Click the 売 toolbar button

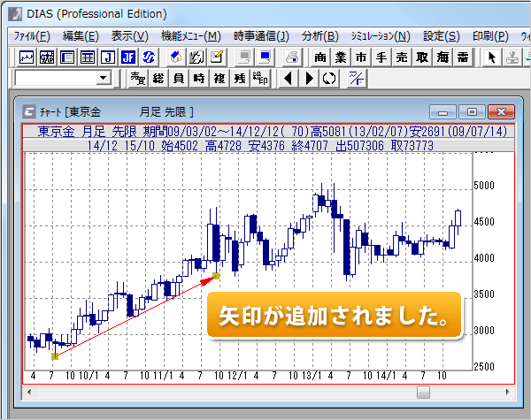coord(402,57)
